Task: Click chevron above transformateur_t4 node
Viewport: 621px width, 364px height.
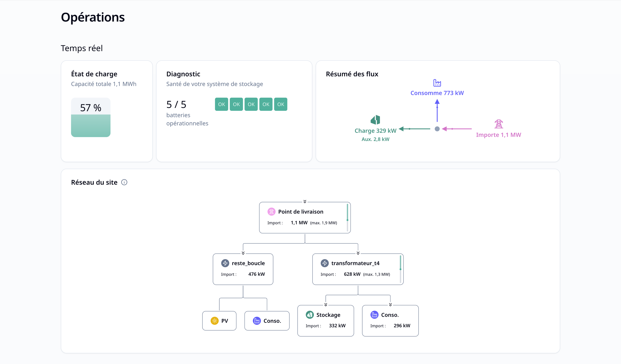Action: [x=358, y=253]
